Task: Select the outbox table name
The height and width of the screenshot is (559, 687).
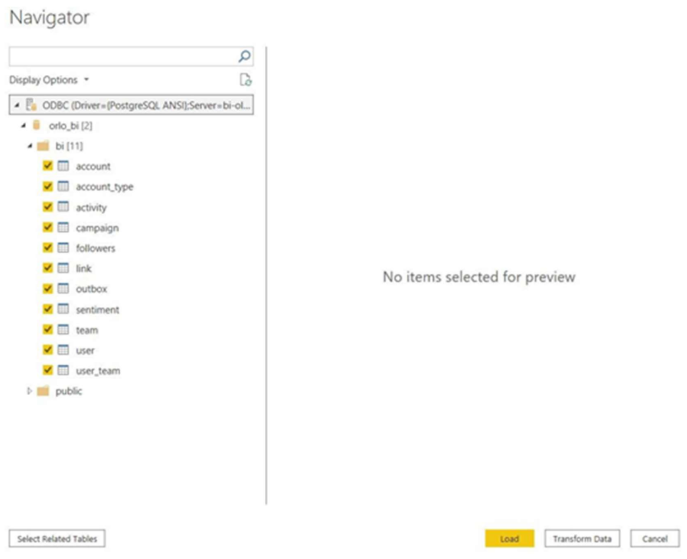Action: tap(91, 289)
